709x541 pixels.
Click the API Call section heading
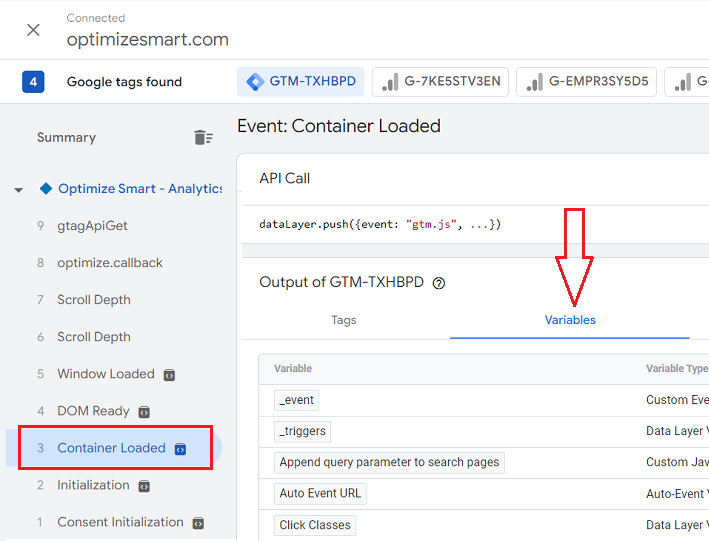pyautogui.click(x=284, y=178)
